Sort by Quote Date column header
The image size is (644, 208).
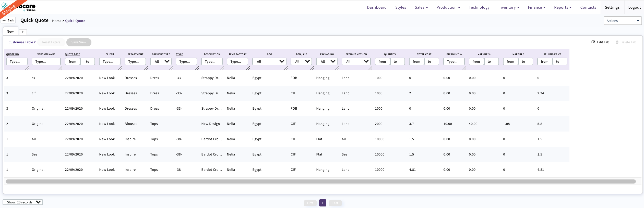[72, 54]
